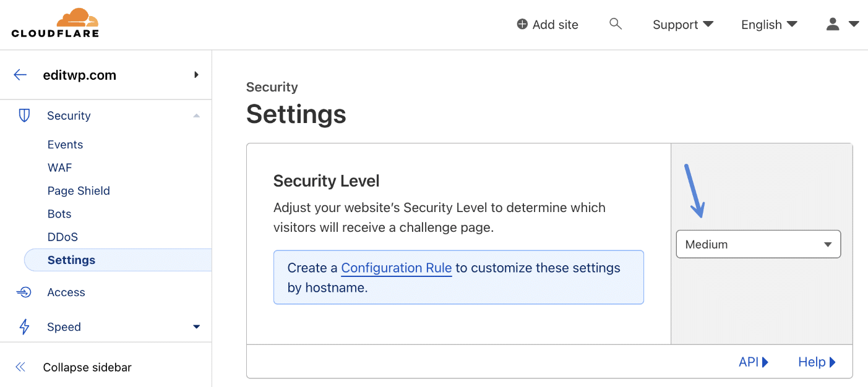Collapse the sidebar using the double-chevron icon
Viewport: 868px width, 387px height.
20,367
